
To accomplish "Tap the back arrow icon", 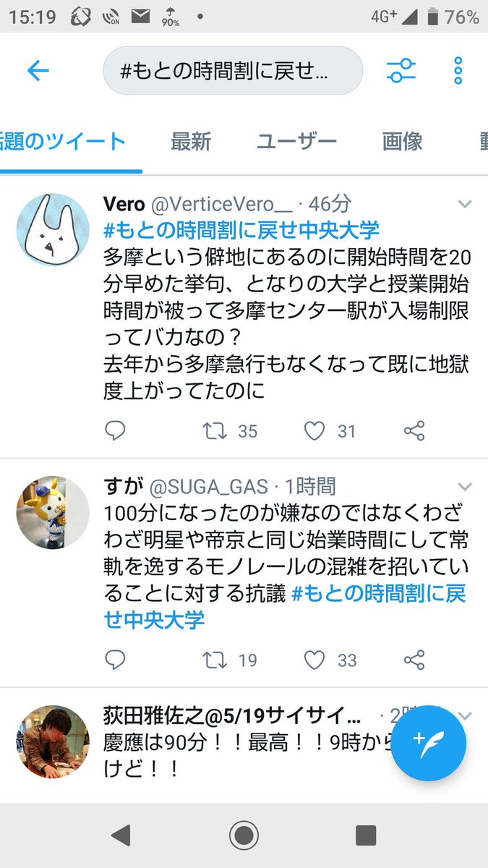I will pyautogui.click(x=38, y=71).
